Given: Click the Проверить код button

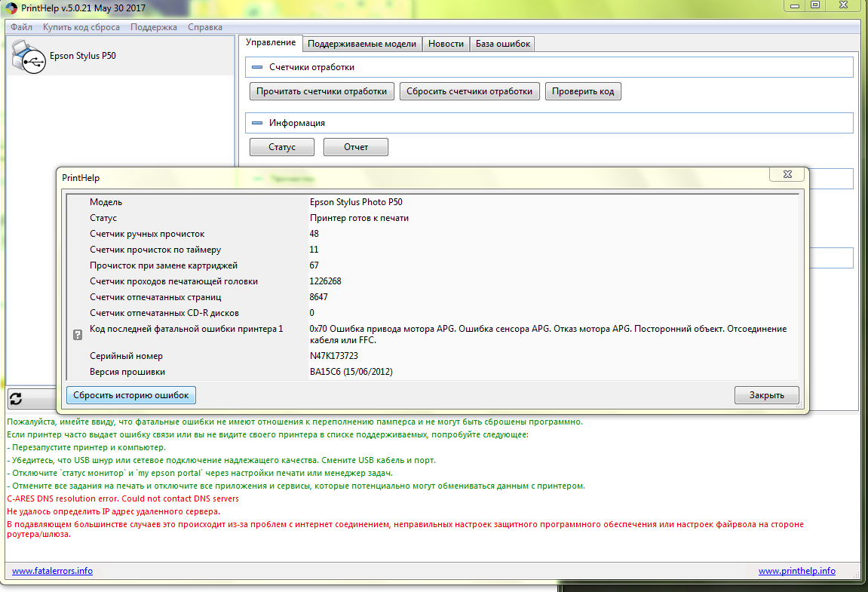Looking at the screenshot, I should tap(583, 91).
